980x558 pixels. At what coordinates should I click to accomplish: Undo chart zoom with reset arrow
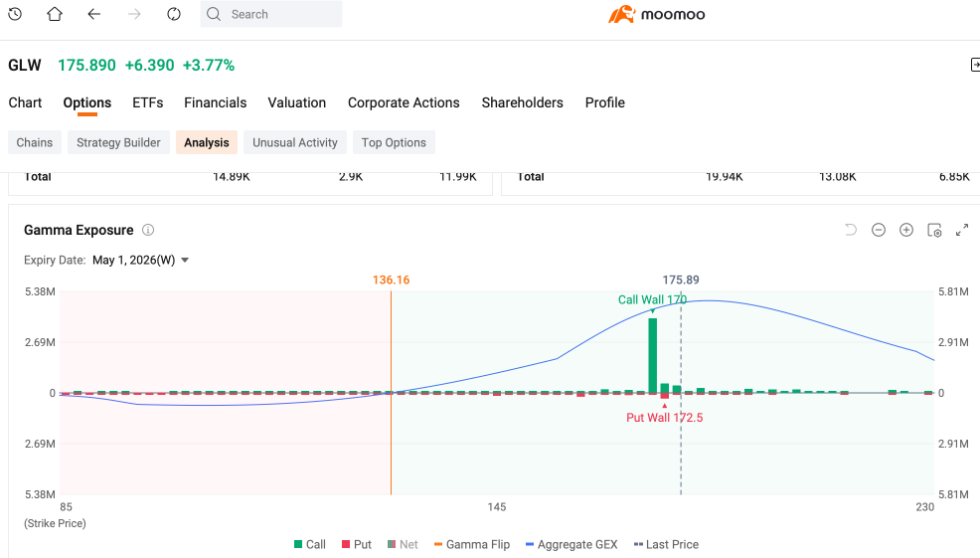point(851,230)
